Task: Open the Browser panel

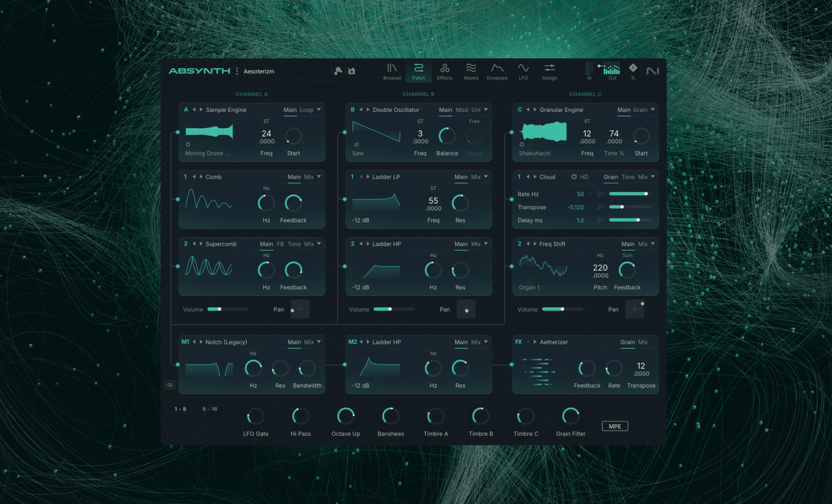Action: point(392,71)
